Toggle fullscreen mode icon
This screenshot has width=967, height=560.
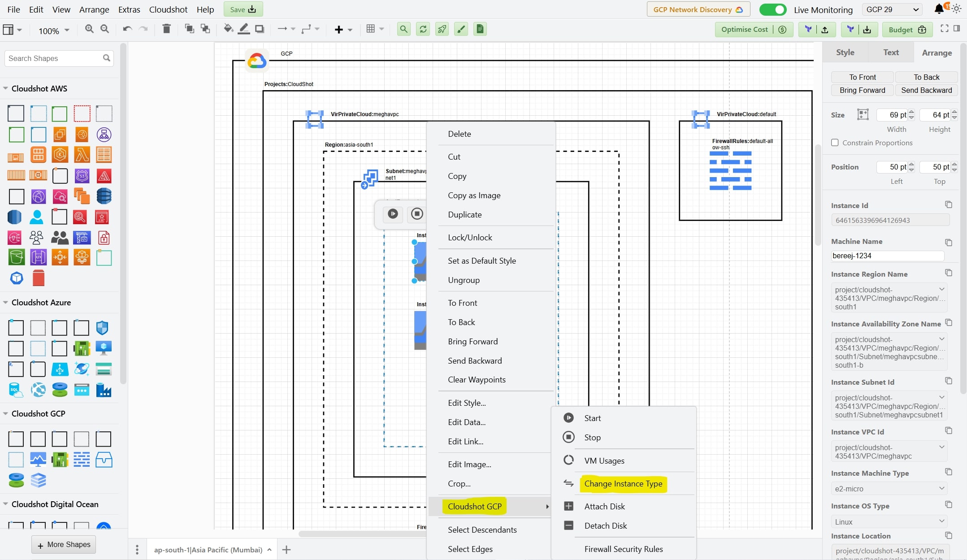(945, 29)
